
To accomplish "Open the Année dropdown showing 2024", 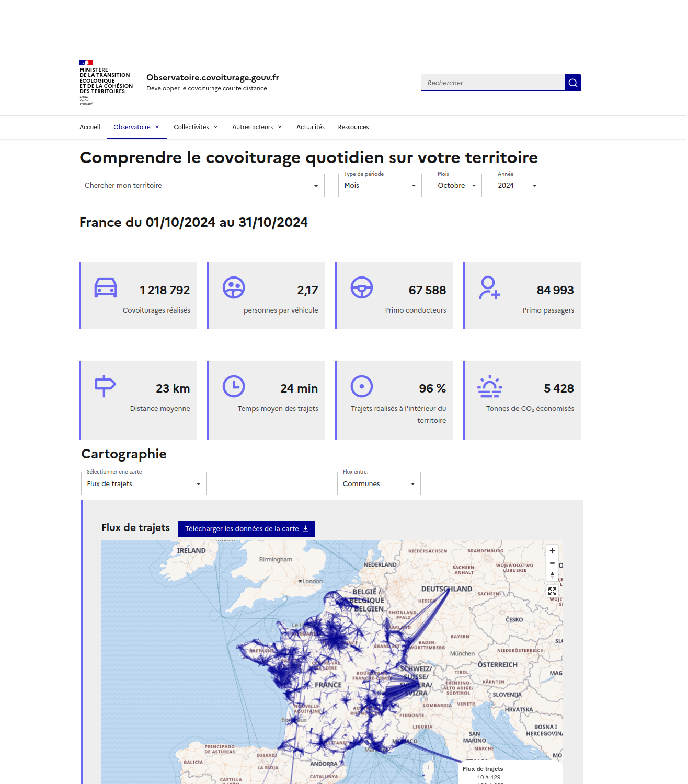I will [517, 186].
